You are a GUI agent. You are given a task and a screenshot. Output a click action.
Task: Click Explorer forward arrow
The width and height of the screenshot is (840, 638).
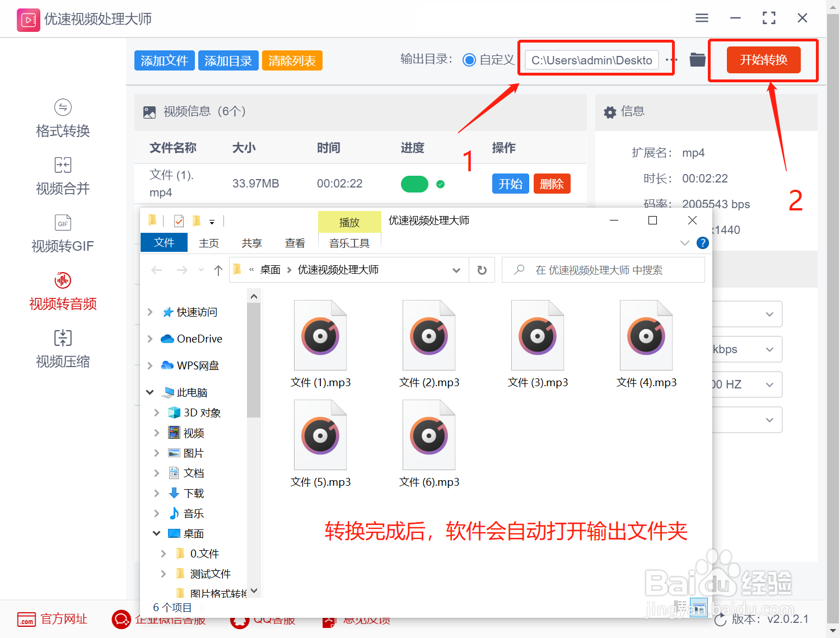click(182, 270)
